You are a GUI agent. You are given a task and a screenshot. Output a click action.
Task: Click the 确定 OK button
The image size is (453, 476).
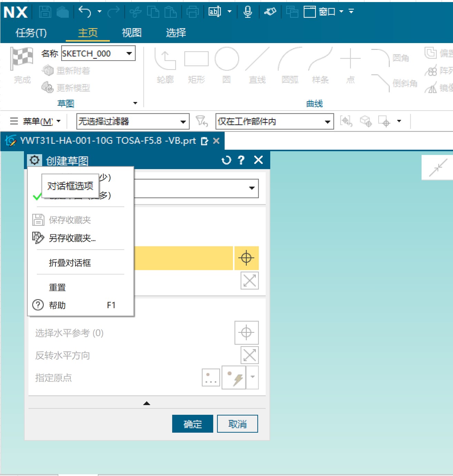(193, 424)
